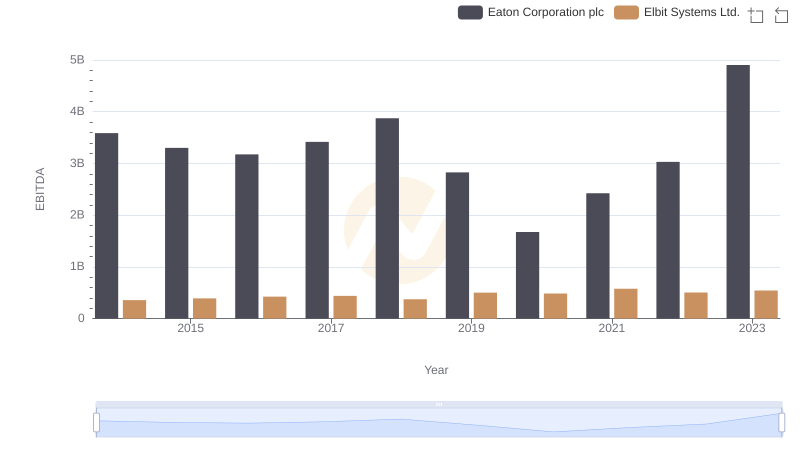Click the Eaton bar for 2014
This screenshot has height=461, width=800.
pos(107,226)
